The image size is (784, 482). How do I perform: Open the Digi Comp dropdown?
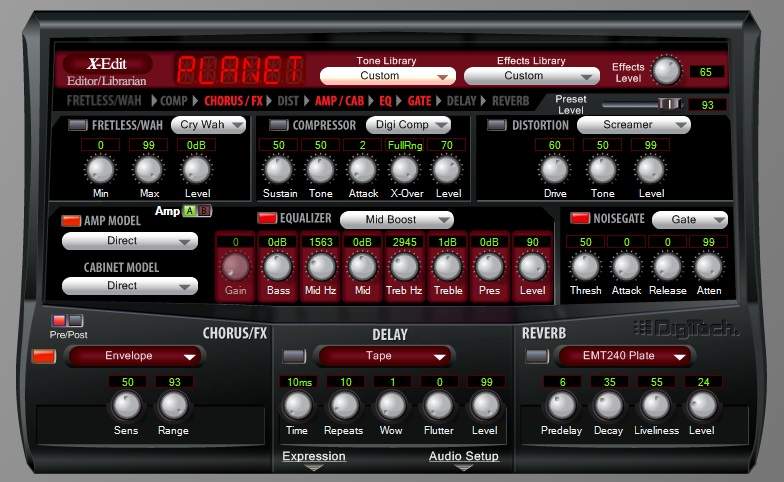pos(408,124)
